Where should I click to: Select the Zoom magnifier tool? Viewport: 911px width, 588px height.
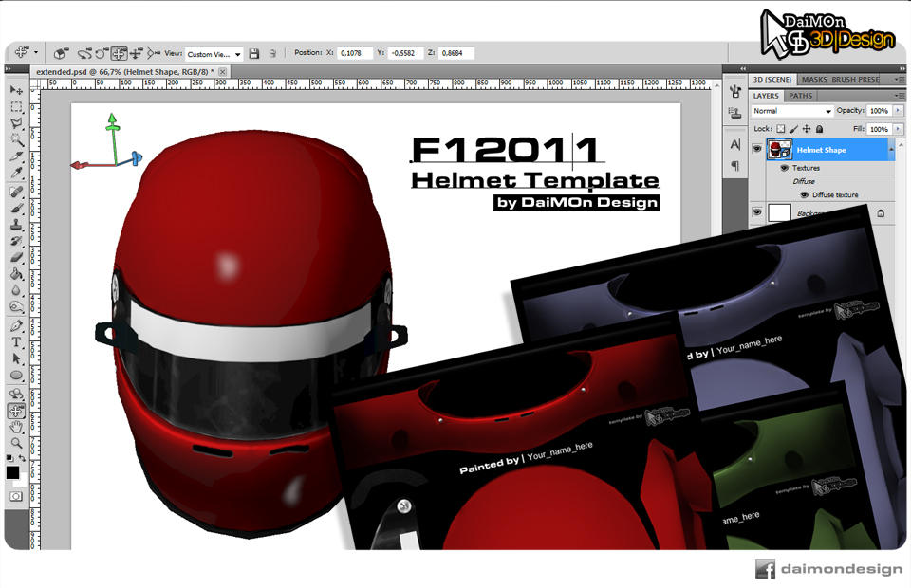tap(16, 444)
